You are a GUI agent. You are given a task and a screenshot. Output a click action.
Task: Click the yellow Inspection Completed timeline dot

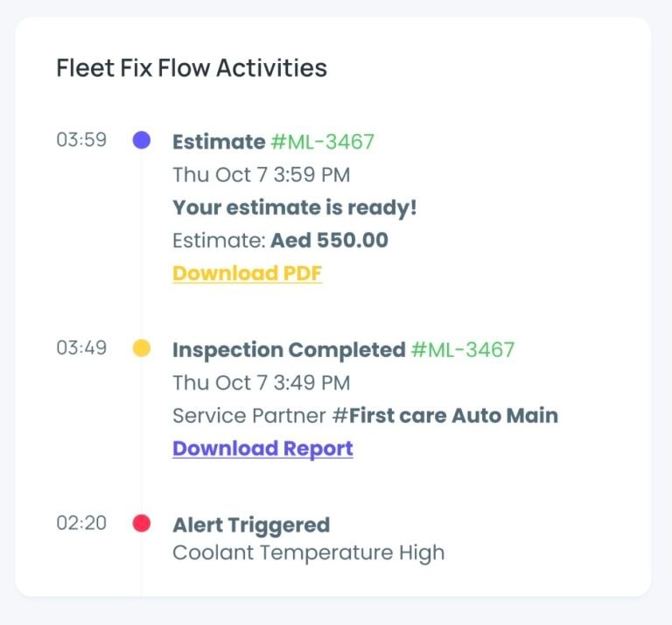(x=141, y=348)
